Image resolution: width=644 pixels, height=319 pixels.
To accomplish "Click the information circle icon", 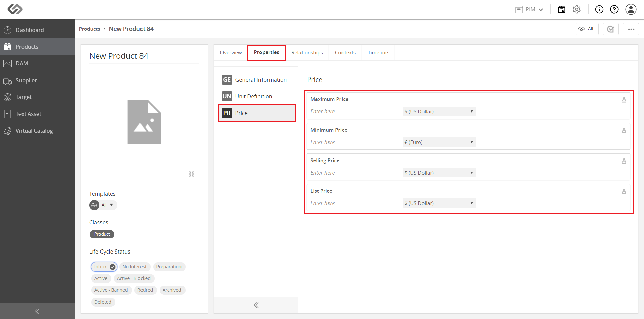I will pos(599,9).
